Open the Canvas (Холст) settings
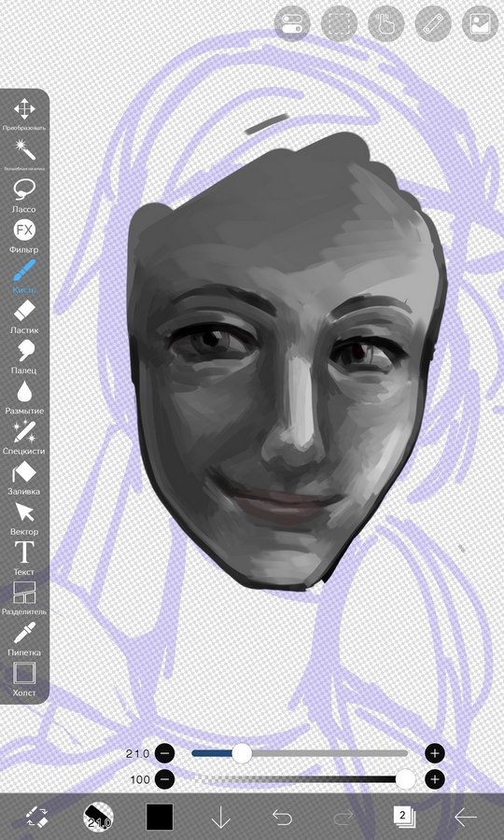The image size is (504, 840). pyautogui.click(x=24, y=679)
